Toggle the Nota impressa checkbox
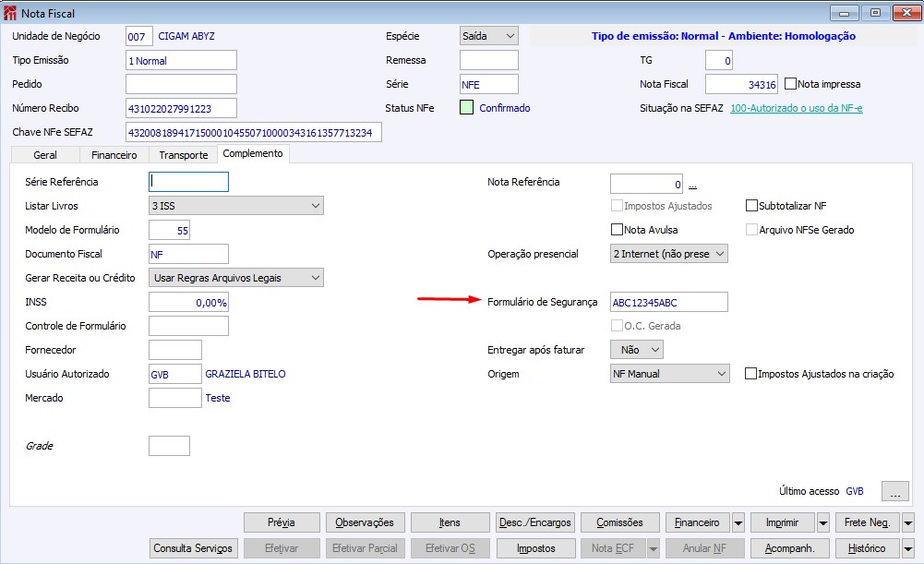Viewport: 924px width, 564px height. [x=791, y=84]
